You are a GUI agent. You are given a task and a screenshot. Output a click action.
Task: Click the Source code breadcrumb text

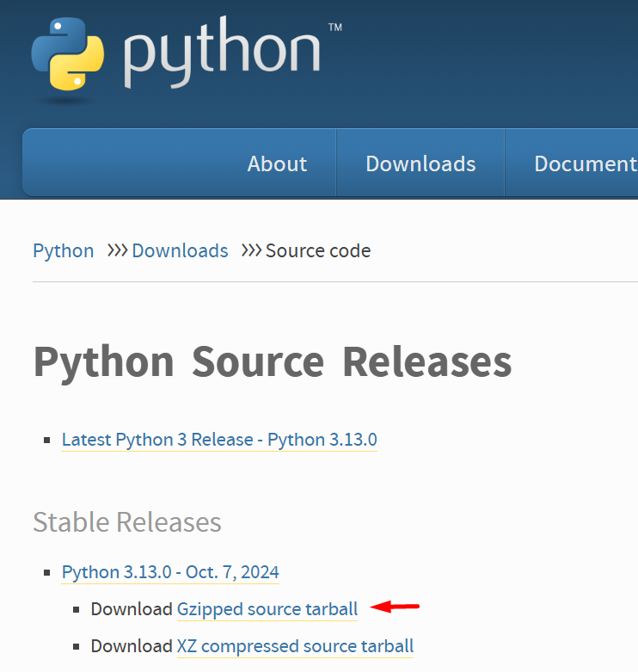tap(318, 250)
